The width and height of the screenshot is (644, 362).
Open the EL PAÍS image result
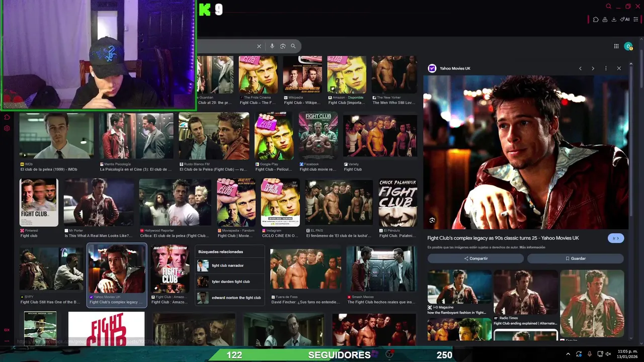(x=339, y=203)
